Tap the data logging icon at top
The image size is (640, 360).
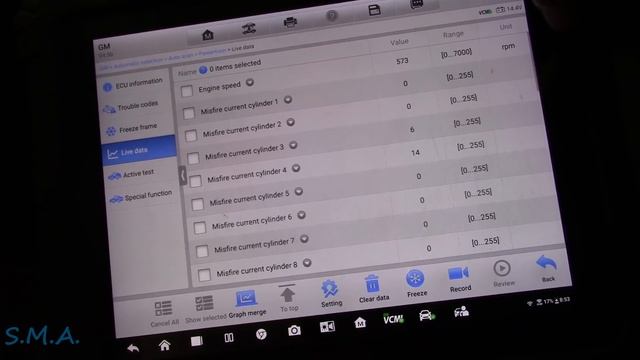click(416, 4)
